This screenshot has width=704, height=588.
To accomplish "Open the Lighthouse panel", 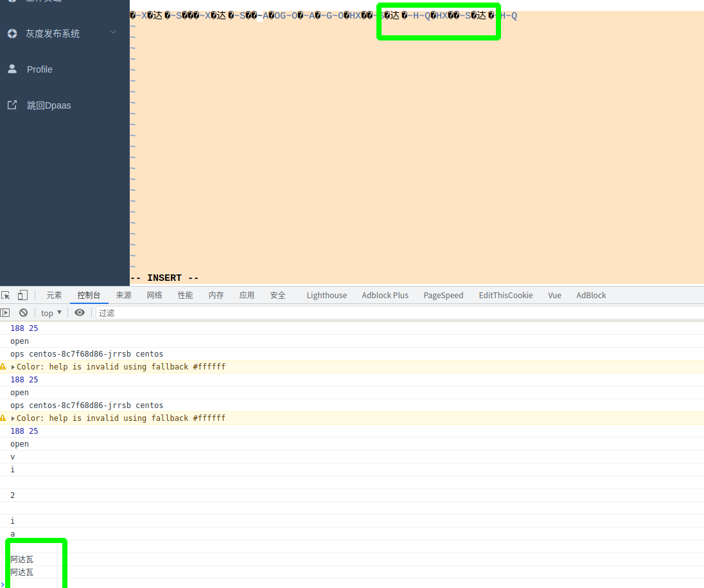I will 326,295.
